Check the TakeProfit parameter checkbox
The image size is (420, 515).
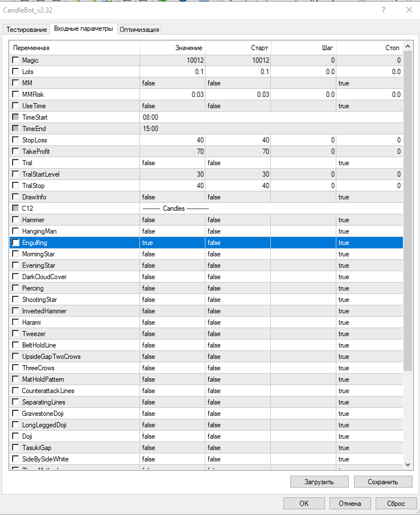point(15,152)
